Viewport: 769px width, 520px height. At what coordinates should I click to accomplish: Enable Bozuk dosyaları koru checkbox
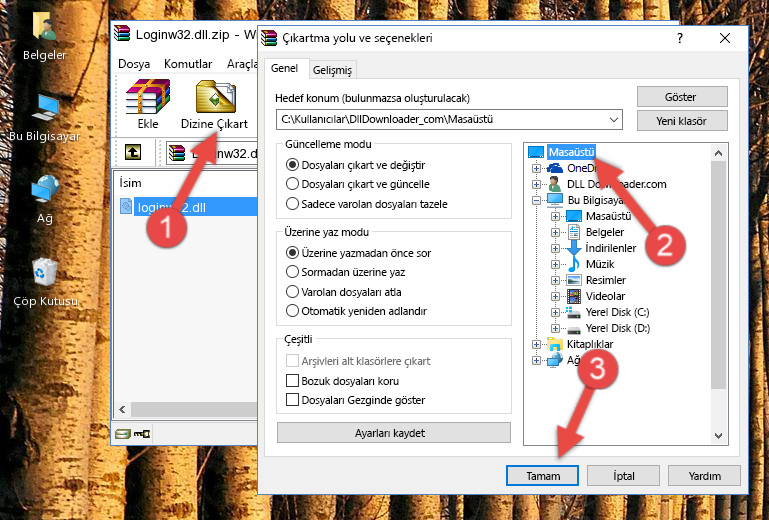pyautogui.click(x=293, y=381)
